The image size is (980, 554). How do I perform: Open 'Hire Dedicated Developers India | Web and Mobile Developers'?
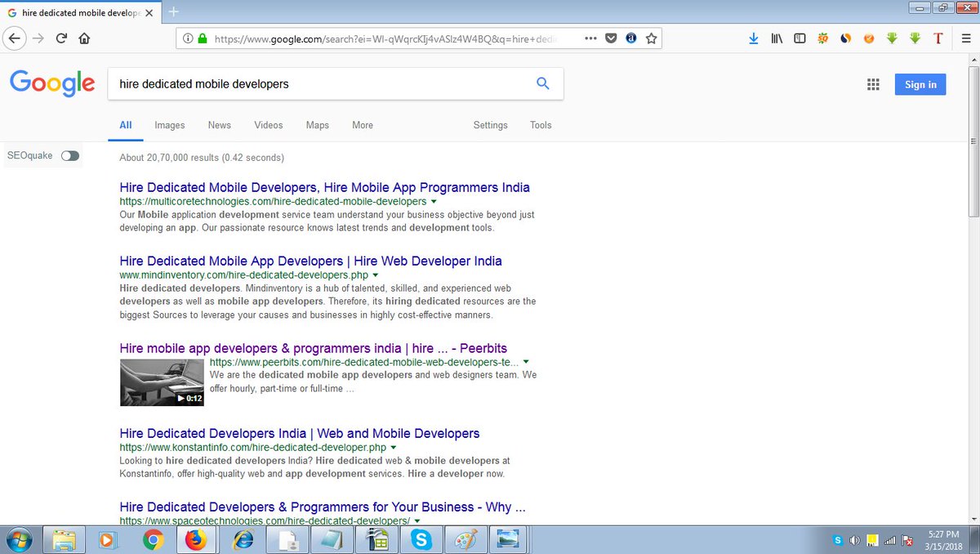click(x=299, y=433)
